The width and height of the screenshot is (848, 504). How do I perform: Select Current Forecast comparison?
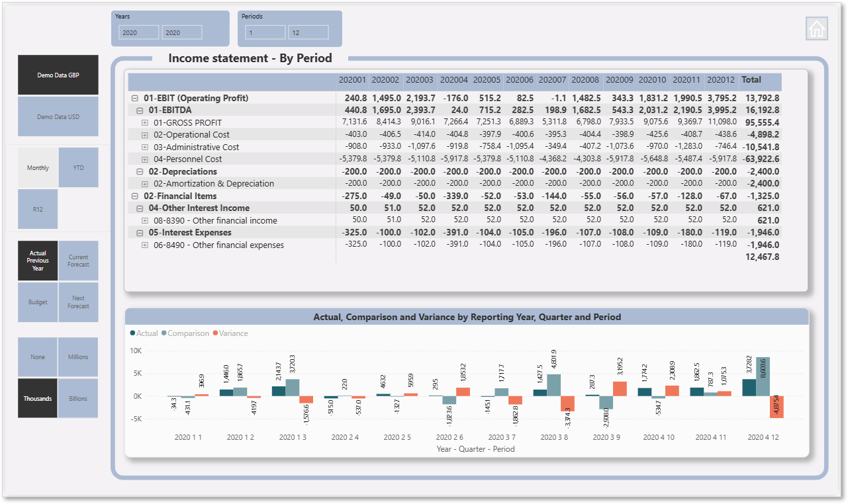(78, 261)
